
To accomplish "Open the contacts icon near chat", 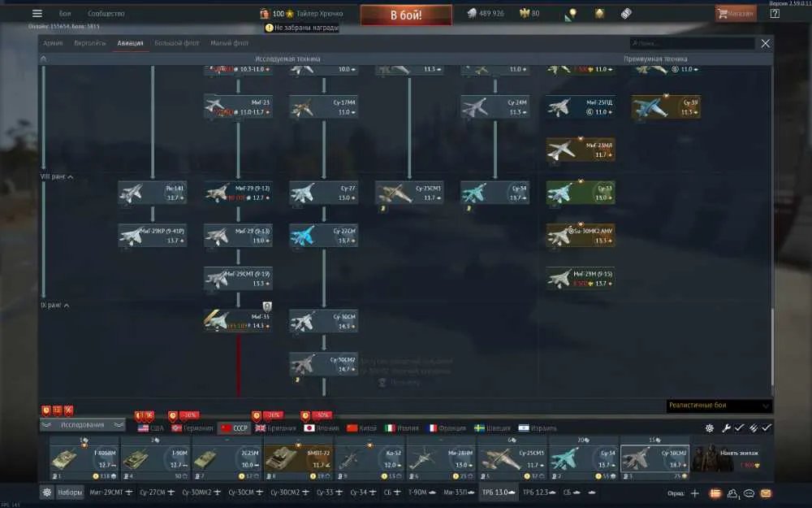I will (732, 493).
